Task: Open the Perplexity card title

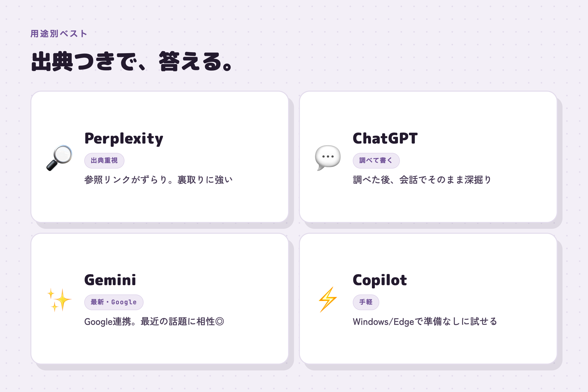Action: pyautogui.click(x=124, y=139)
